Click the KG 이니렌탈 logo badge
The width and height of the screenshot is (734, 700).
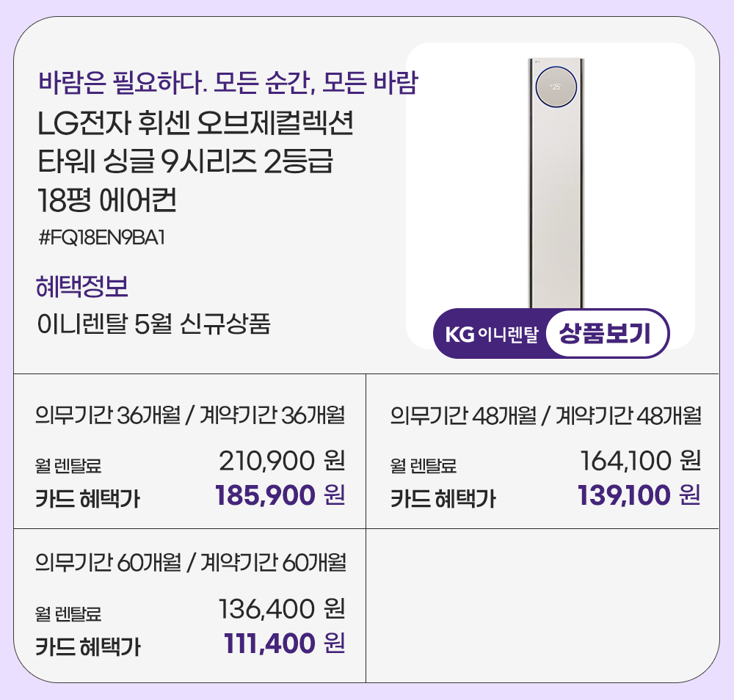point(492,335)
